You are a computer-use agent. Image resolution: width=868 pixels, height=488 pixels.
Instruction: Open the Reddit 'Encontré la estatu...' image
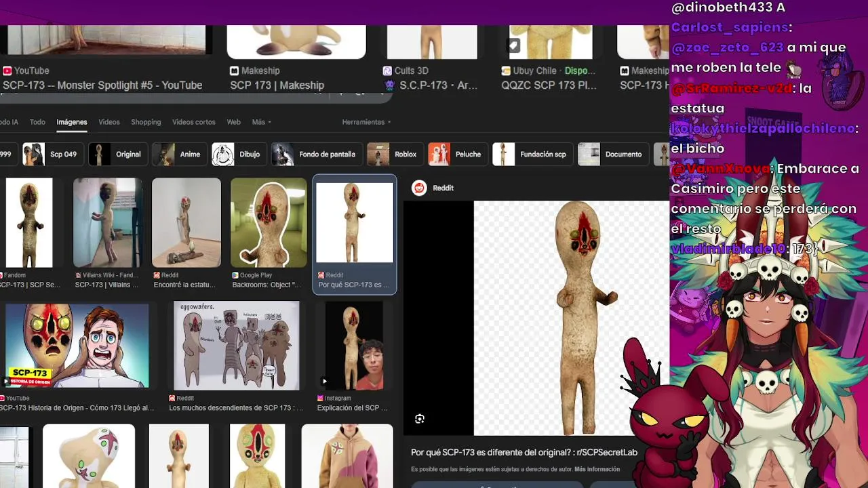(186, 223)
